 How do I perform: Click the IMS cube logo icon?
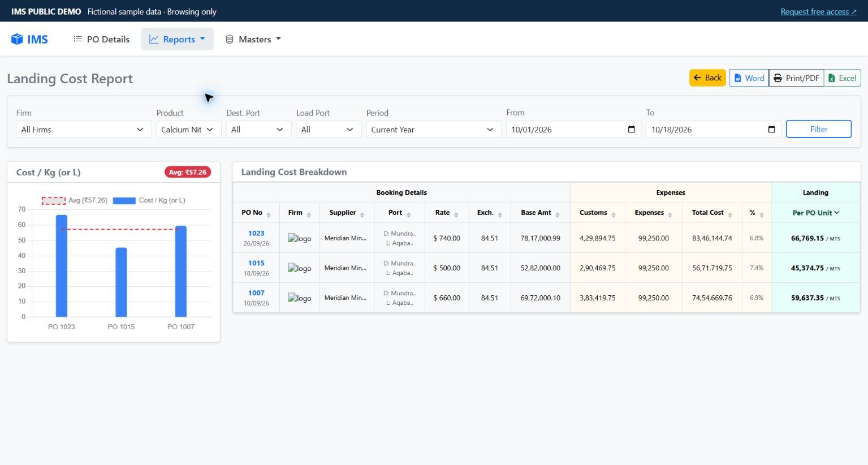17,39
